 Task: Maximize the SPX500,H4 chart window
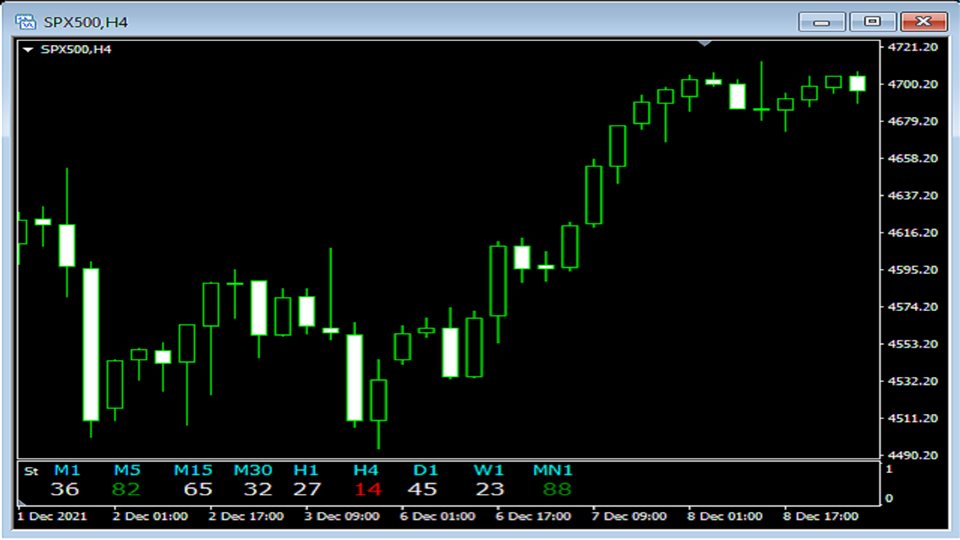tap(872, 22)
